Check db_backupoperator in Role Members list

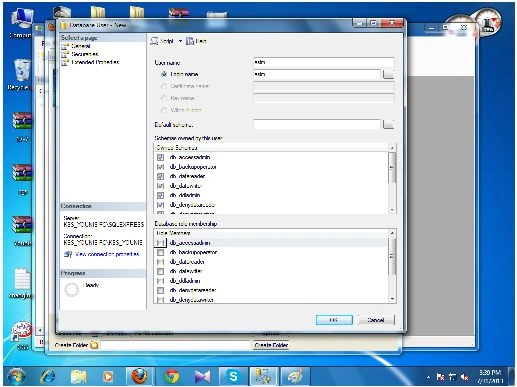(160, 252)
